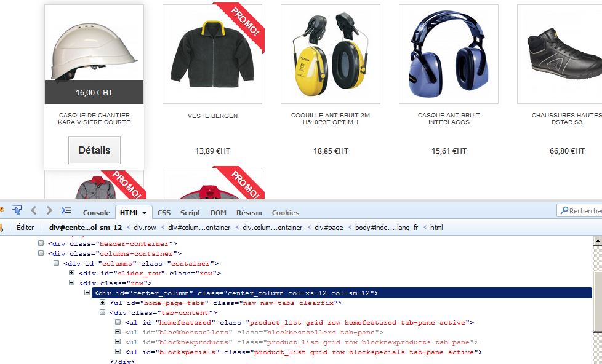Open the Veste Bergen jacket image
602x364 pixels.
tap(212, 54)
